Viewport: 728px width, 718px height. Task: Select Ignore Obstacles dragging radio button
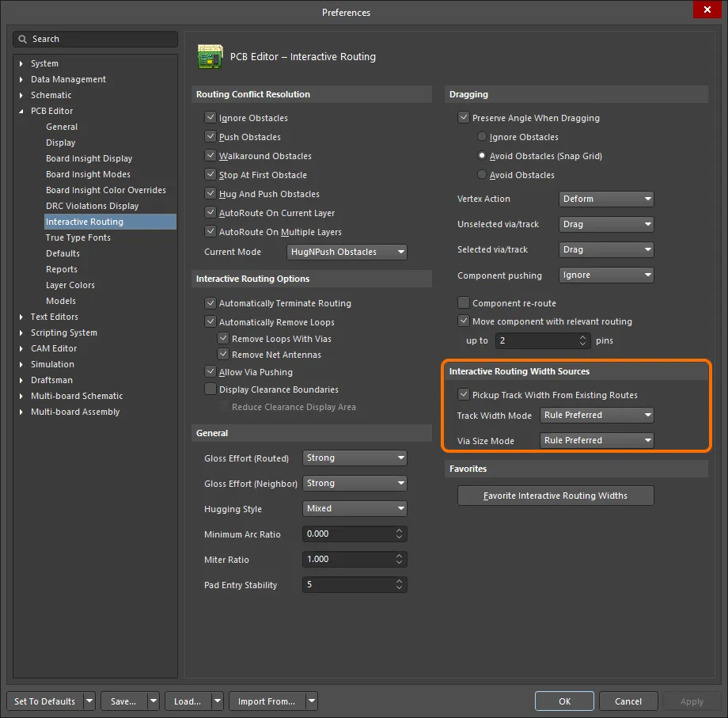(482, 136)
